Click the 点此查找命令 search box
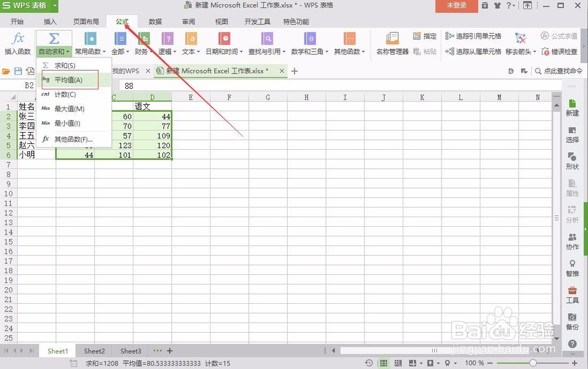 pos(559,71)
